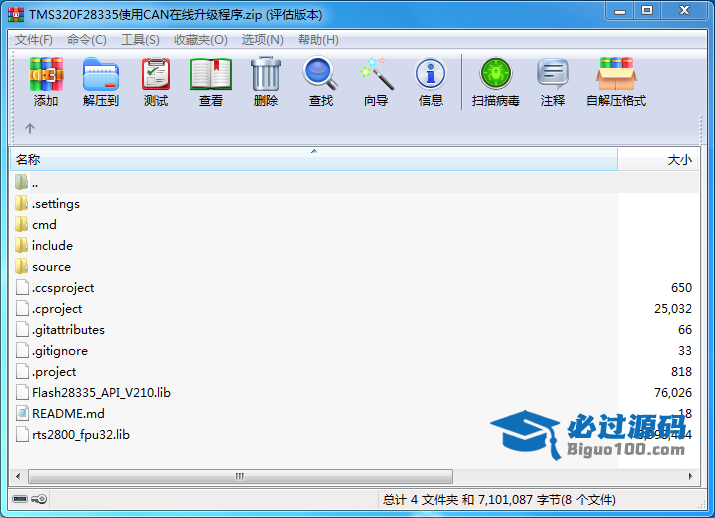Open the 文件(F) menu
The height and width of the screenshot is (518, 715).
[34, 40]
